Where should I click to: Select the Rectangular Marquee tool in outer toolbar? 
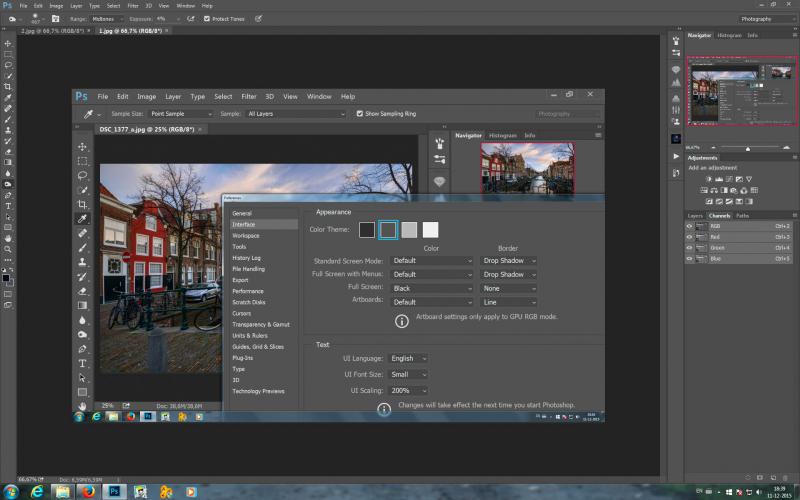[x=8, y=54]
